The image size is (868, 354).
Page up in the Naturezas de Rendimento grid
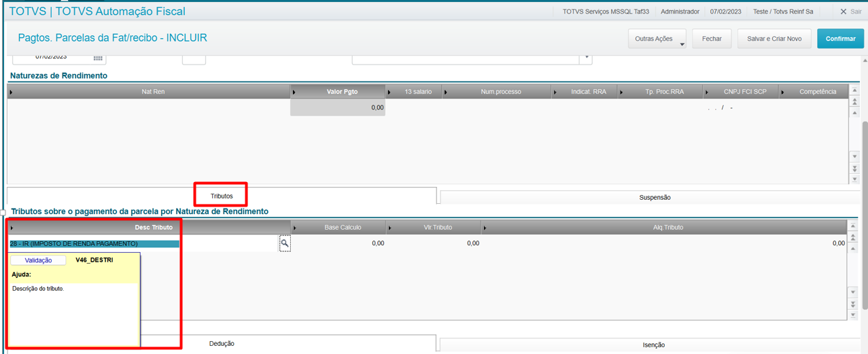(x=854, y=102)
